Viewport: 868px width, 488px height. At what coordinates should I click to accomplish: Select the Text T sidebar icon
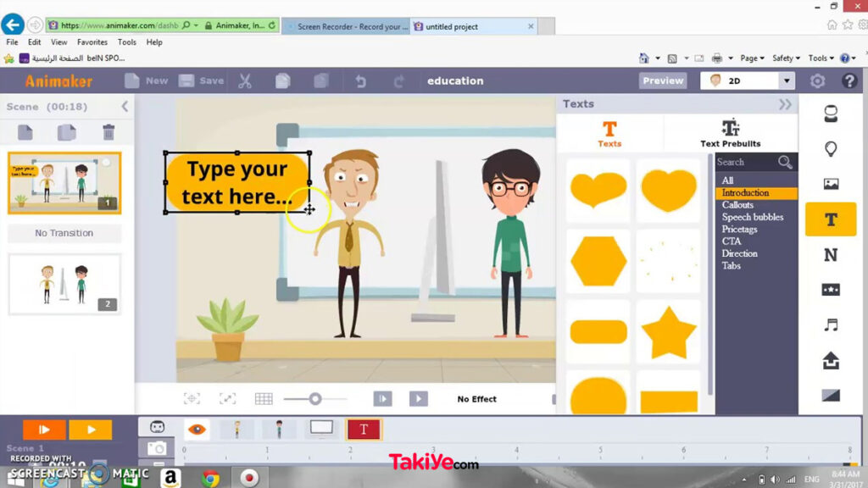[831, 219]
